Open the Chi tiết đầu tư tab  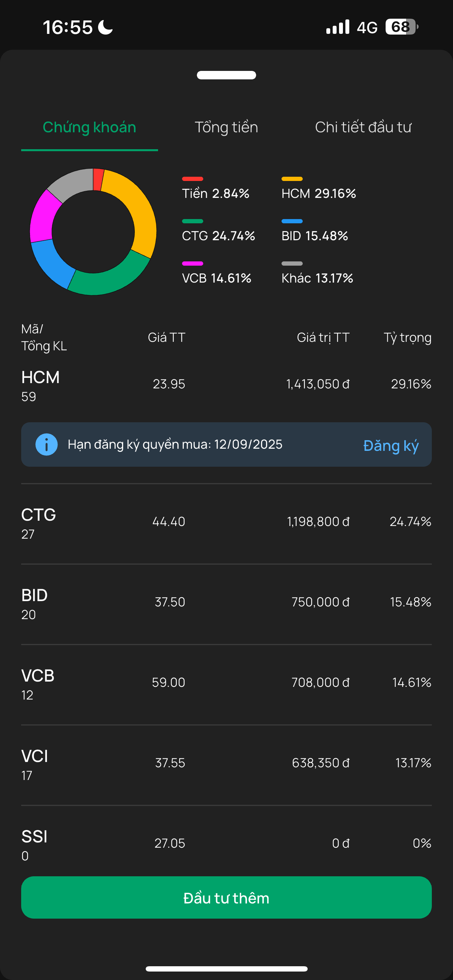pyautogui.click(x=363, y=127)
